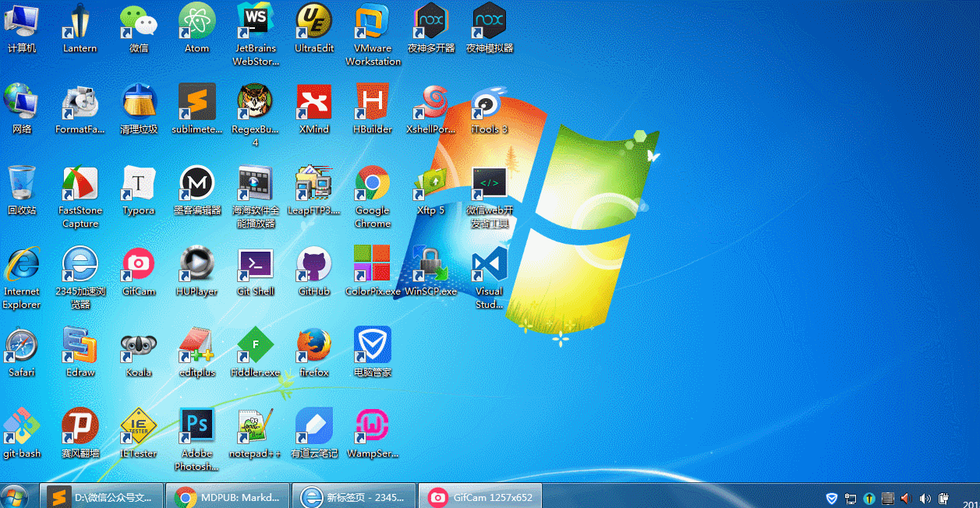Select the IETester shortcut
This screenshot has width=980, height=508.
click(139, 433)
